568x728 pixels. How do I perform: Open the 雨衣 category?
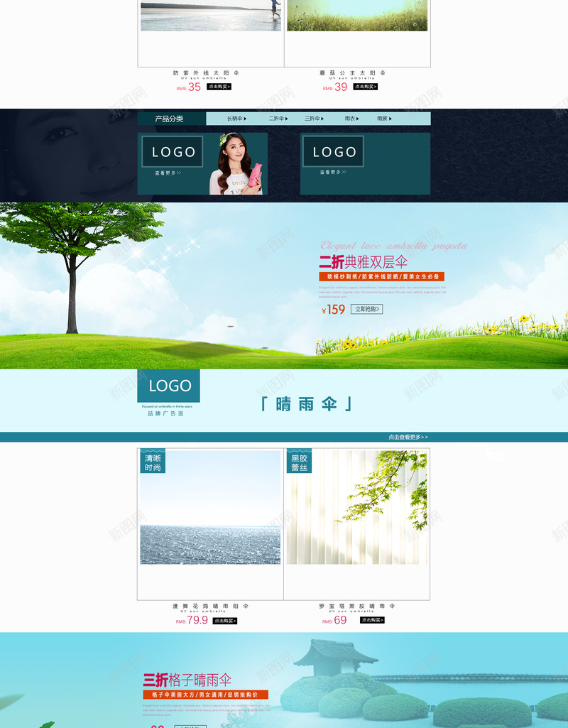[351, 119]
